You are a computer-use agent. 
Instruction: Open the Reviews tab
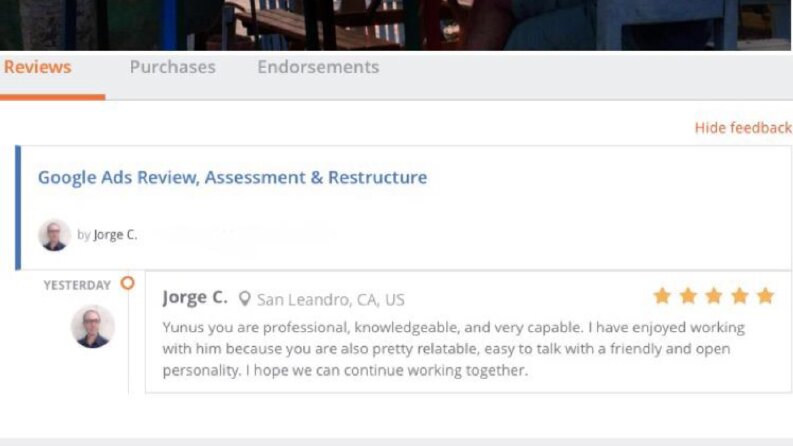click(x=37, y=67)
